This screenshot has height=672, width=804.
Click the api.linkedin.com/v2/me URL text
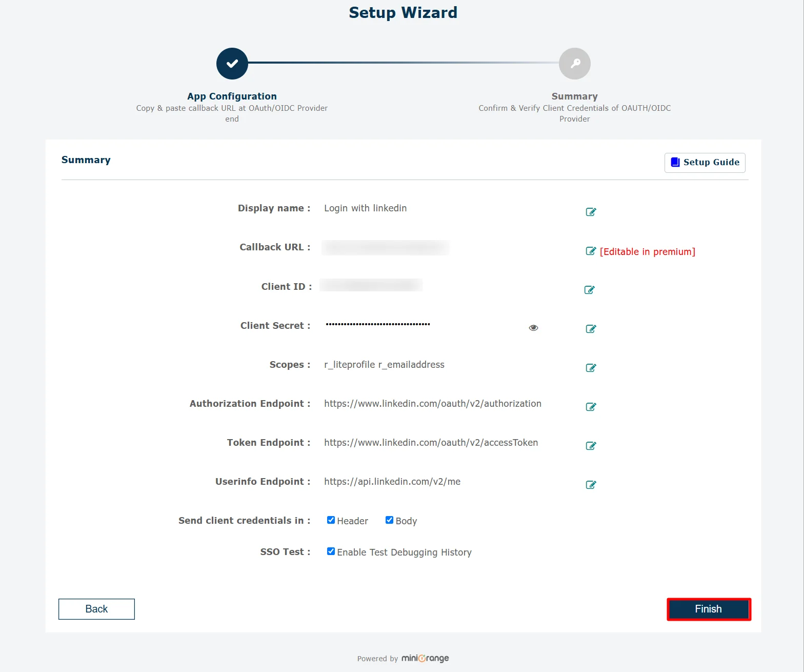tap(392, 482)
